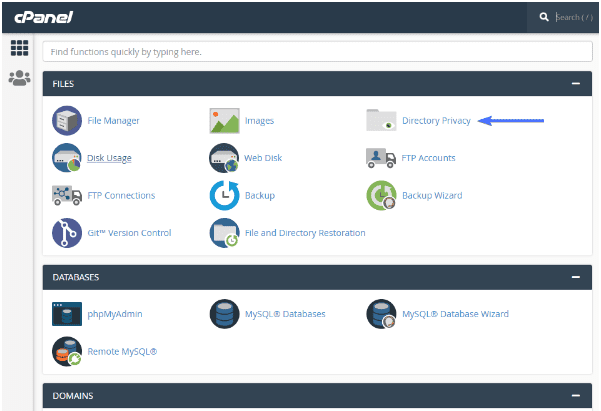Open the Remote MySQL icon
Image resolution: width=601 pixels, height=411 pixels.
pos(67,352)
